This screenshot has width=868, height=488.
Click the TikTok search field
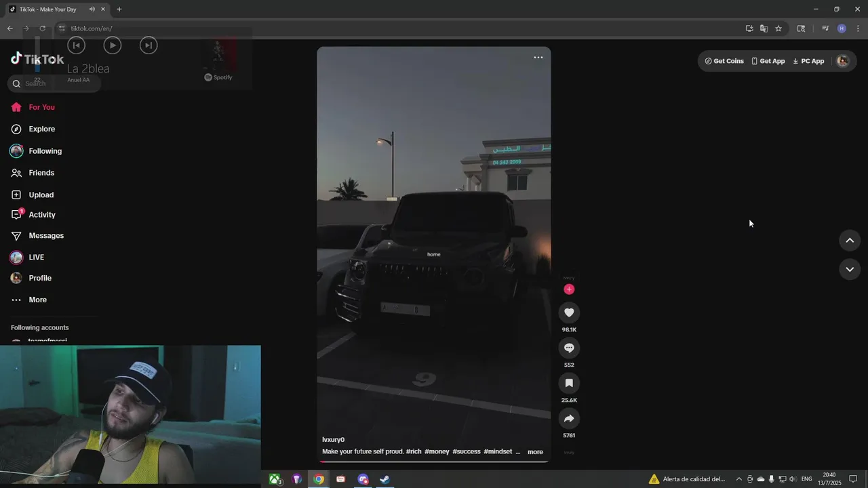coord(54,83)
